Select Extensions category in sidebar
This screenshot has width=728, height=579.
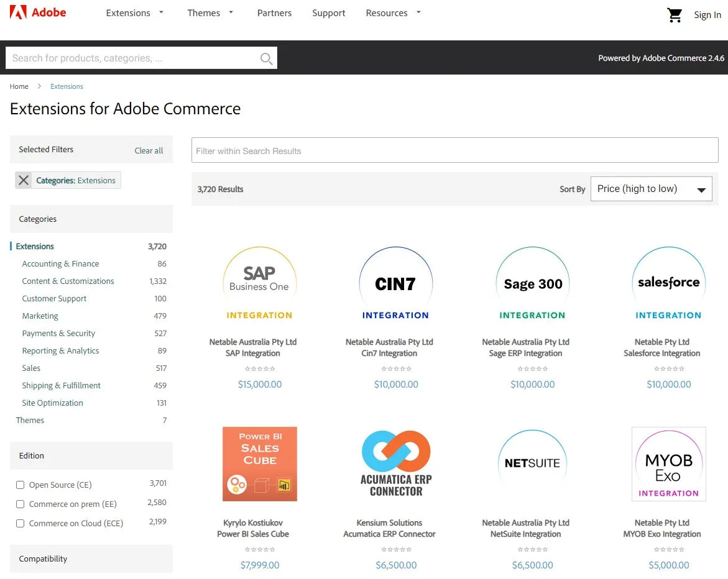coord(35,247)
